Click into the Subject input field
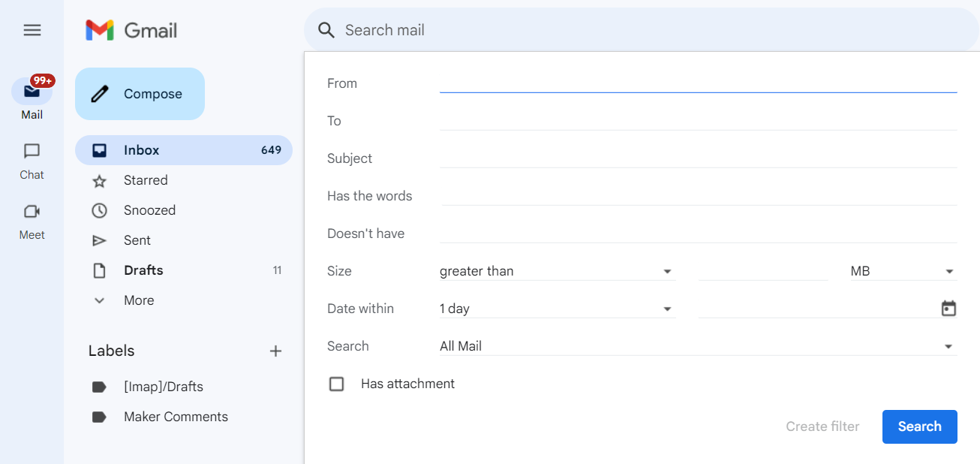 (698, 158)
